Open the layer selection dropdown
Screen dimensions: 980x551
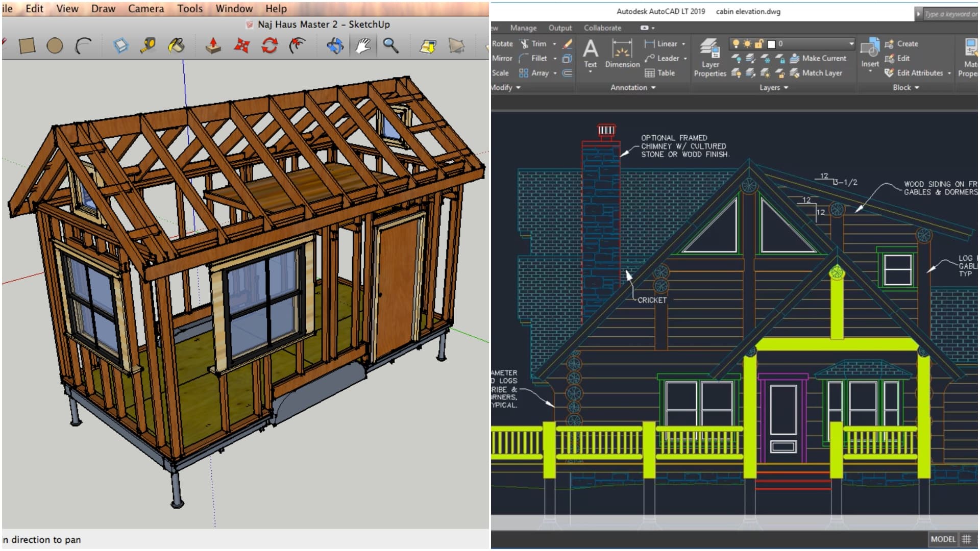coord(851,44)
